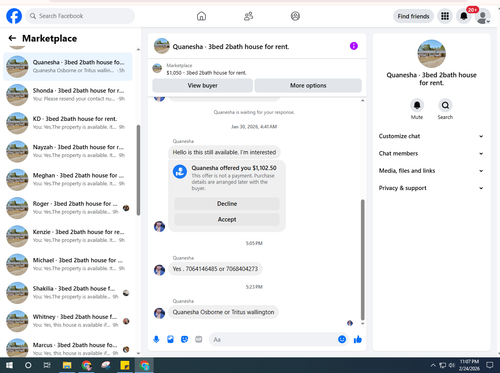Click More options button
Screen dimensions: 500x373
[x=308, y=85]
